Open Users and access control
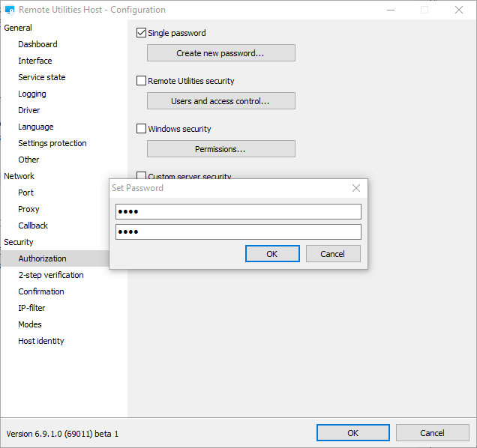 tap(221, 101)
